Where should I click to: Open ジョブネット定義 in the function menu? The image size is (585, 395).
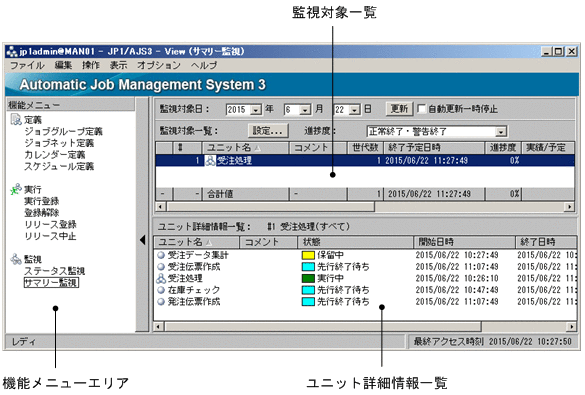[x=59, y=143]
